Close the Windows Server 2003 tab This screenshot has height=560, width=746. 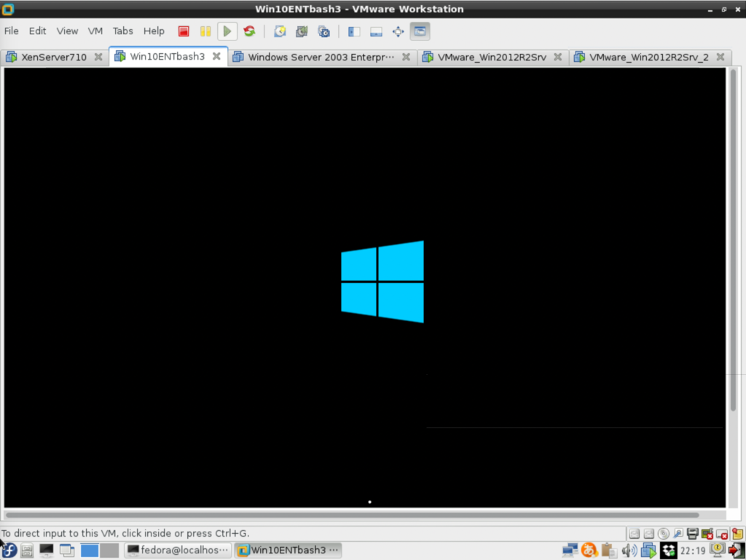406,57
